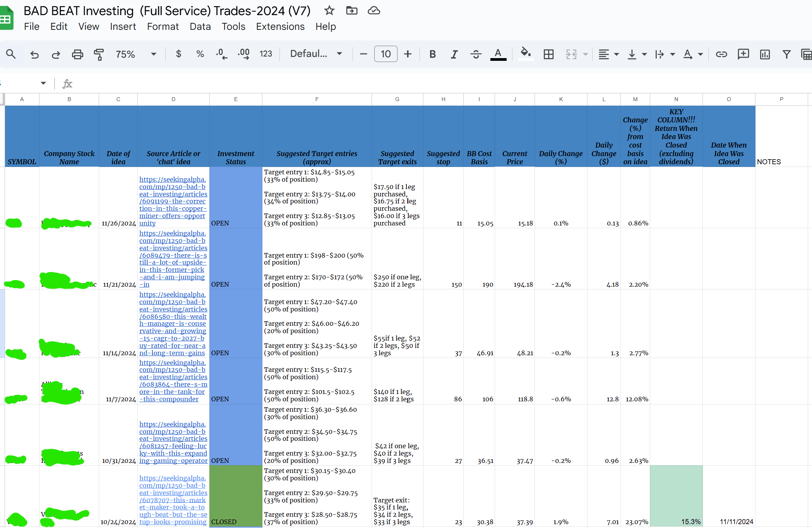The height and width of the screenshot is (528, 812).
Task: Click the insert link icon
Action: (721, 54)
